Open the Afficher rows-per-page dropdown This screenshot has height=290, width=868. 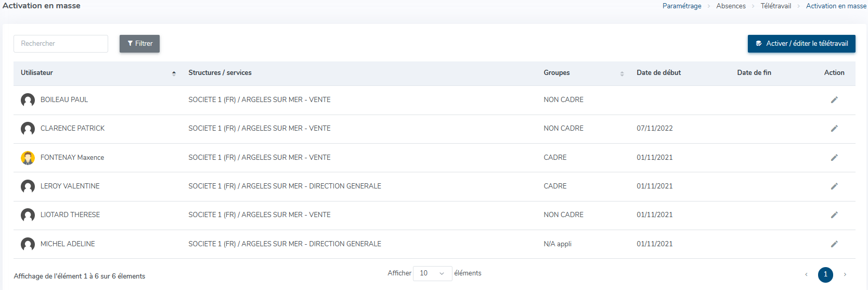pos(432,273)
